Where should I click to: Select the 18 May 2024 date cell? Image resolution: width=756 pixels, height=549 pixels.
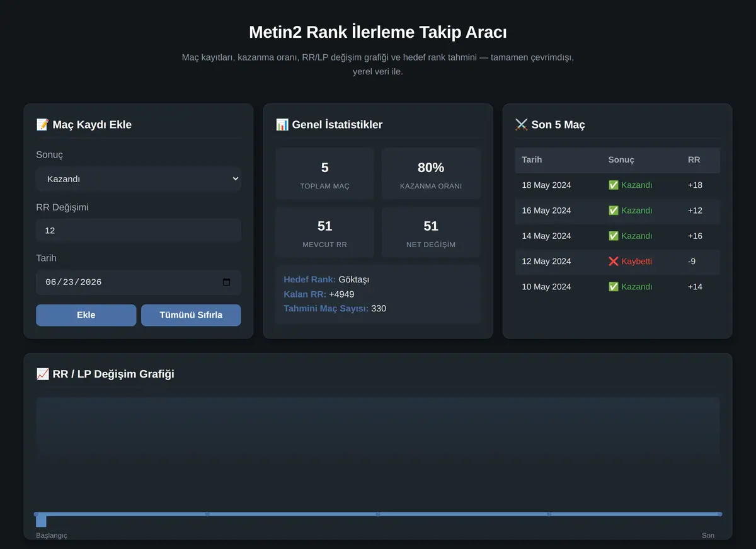(546, 185)
